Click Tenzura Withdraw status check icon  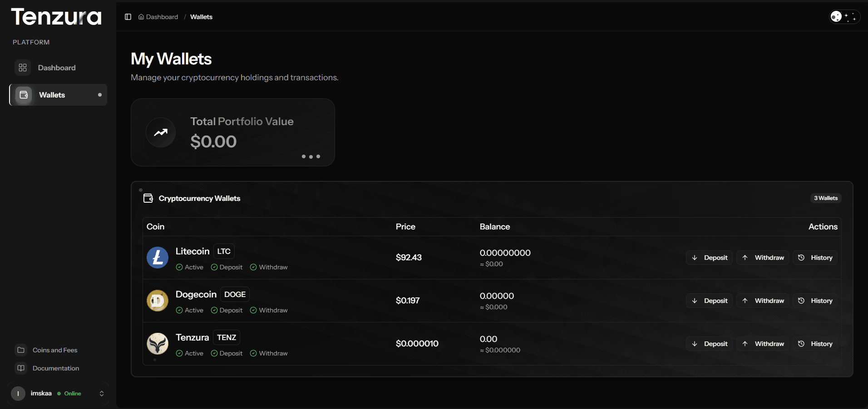[253, 353]
